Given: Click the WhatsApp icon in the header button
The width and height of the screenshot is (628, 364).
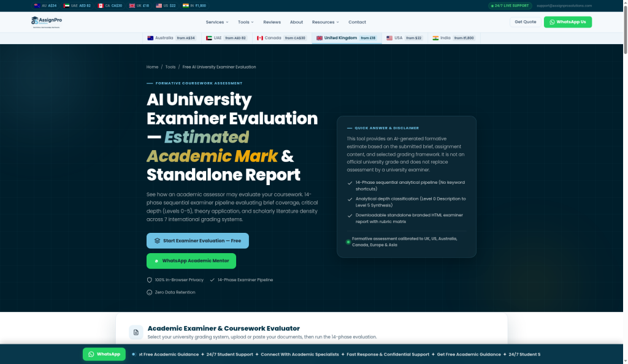Looking at the screenshot, I should point(553,22).
